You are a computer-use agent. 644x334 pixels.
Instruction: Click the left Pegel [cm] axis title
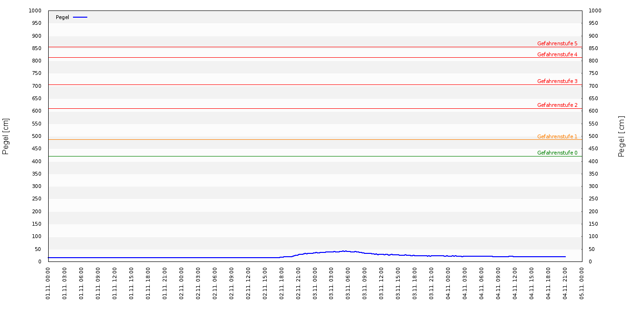6,136
